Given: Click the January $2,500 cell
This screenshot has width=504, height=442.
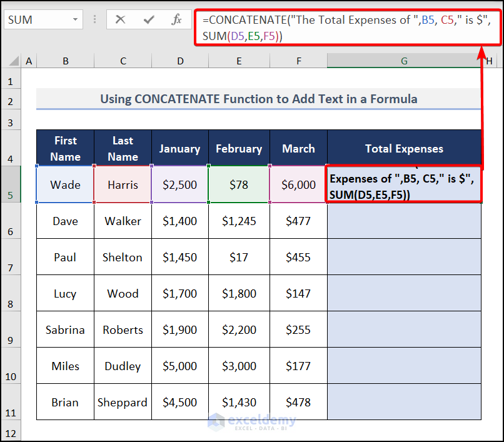Looking at the screenshot, I should [x=180, y=185].
